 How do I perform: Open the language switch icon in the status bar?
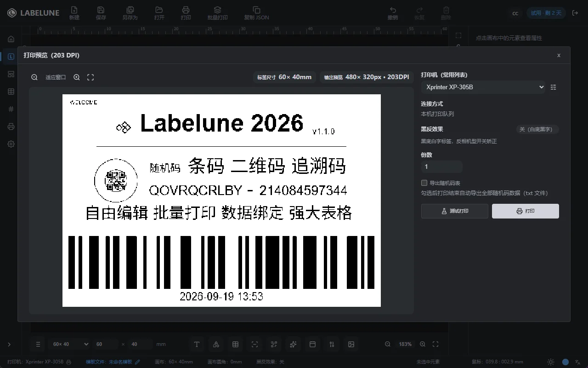click(577, 362)
